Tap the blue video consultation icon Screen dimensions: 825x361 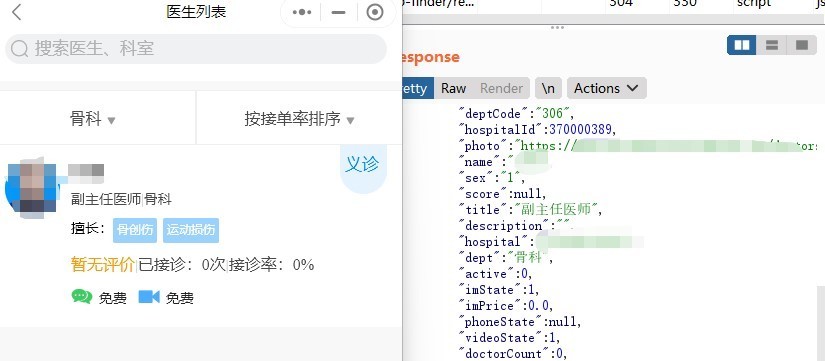149,297
